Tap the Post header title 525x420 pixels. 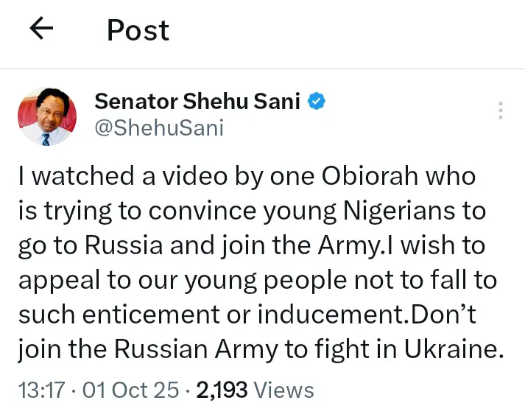tap(138, 30)
